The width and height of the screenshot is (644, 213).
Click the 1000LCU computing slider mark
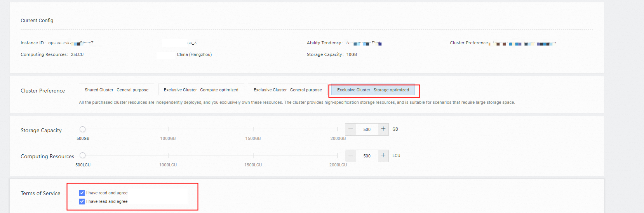[x=168, y=155]
